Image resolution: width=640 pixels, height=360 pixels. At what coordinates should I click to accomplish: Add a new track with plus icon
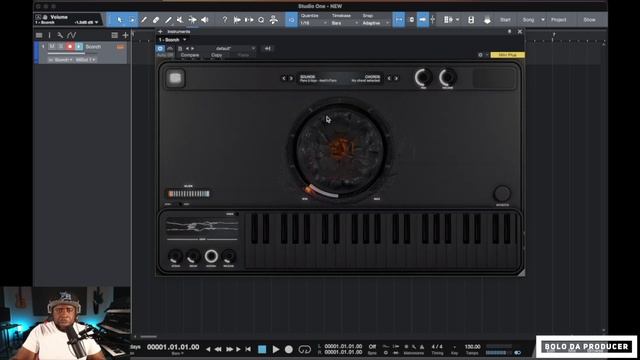(x=125, y=35)
